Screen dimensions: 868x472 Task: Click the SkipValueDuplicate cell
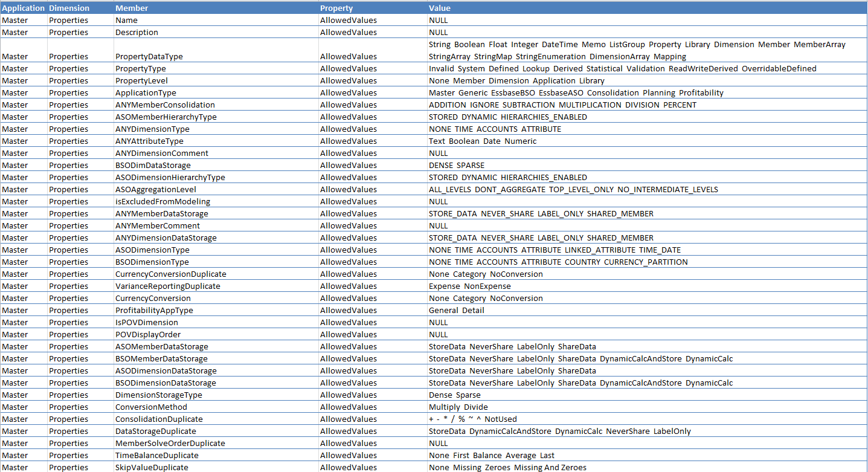point(216,467)
